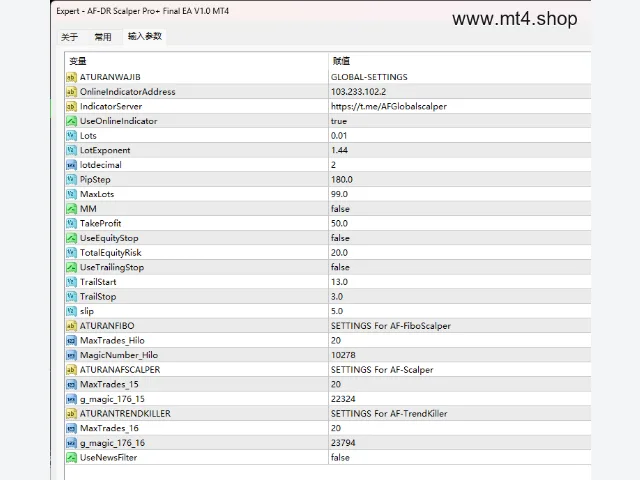640x480 pixels.
Task: Select the UseTrailingStop value false
Action: (340, 267)
